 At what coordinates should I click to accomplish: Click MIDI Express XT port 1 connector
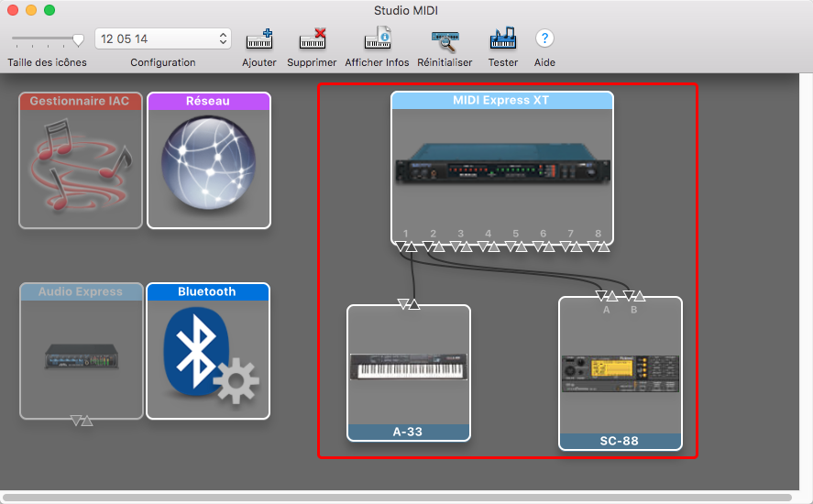[406, 247]
